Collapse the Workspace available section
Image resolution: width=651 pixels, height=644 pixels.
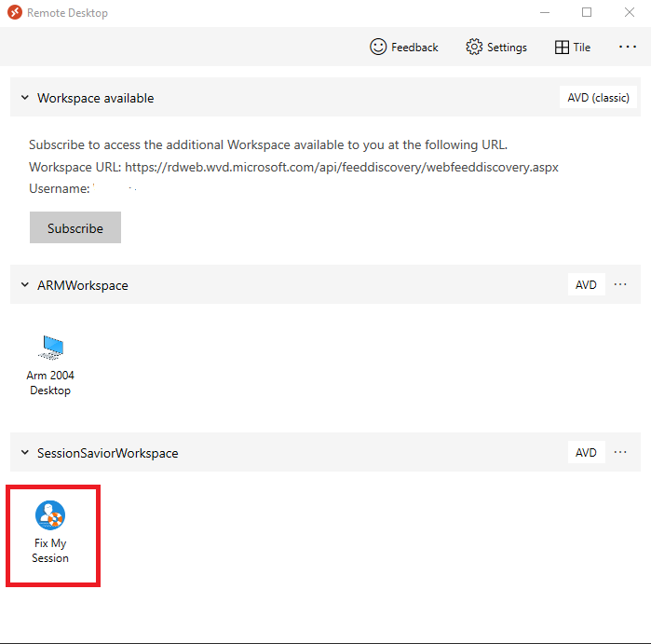(25, 98)
